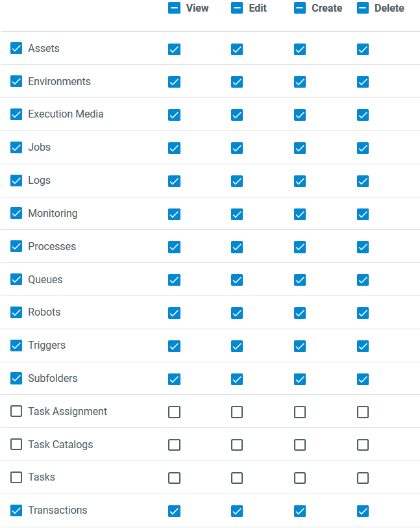
Task: Uncheck Delete permission for Logs
Action: pyautogui.click(x=363, y=181)
